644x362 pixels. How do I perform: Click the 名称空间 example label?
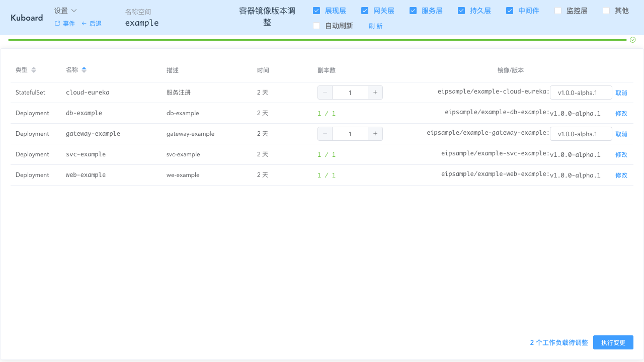click(x=141, y=23)
